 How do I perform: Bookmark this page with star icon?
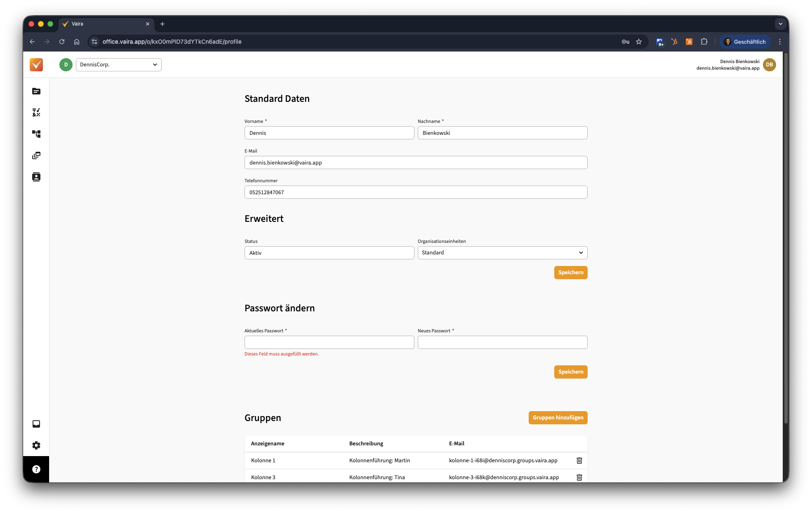[639, 42]
